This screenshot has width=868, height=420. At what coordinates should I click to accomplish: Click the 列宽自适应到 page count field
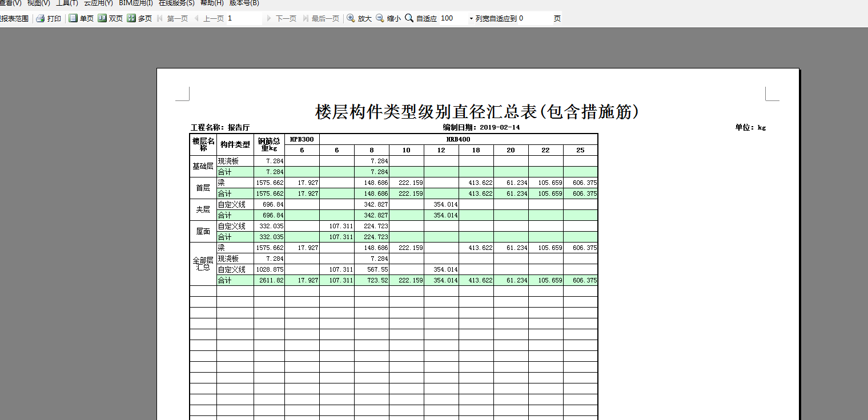click(x=535, y=18)
